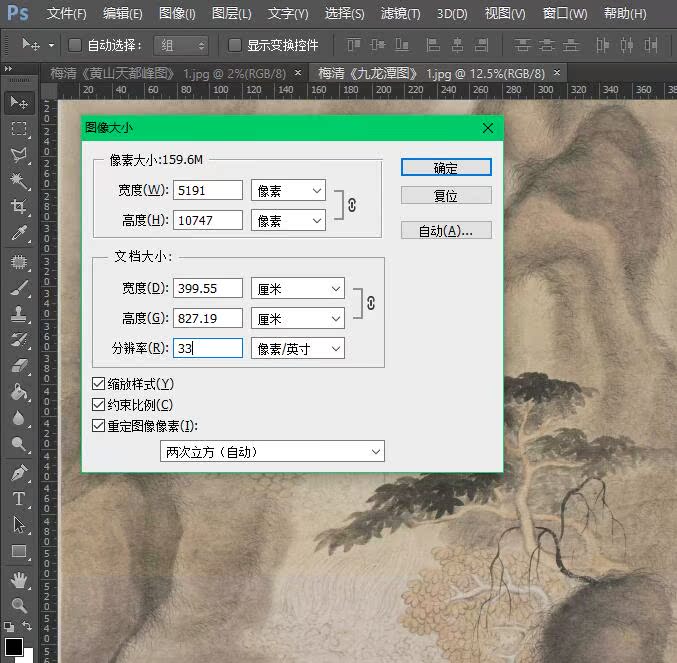Click the pixel width field 5191
The width and height of the screenshot is (677, 663).
(x=208, y=190)
